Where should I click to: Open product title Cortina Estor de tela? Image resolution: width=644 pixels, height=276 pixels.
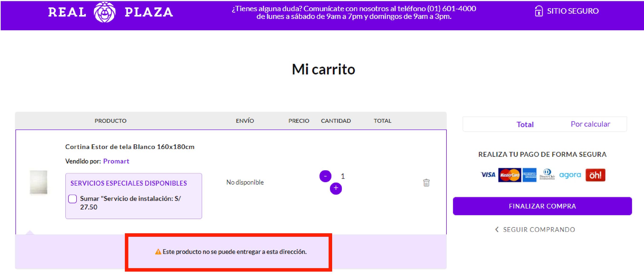point(130,147)
